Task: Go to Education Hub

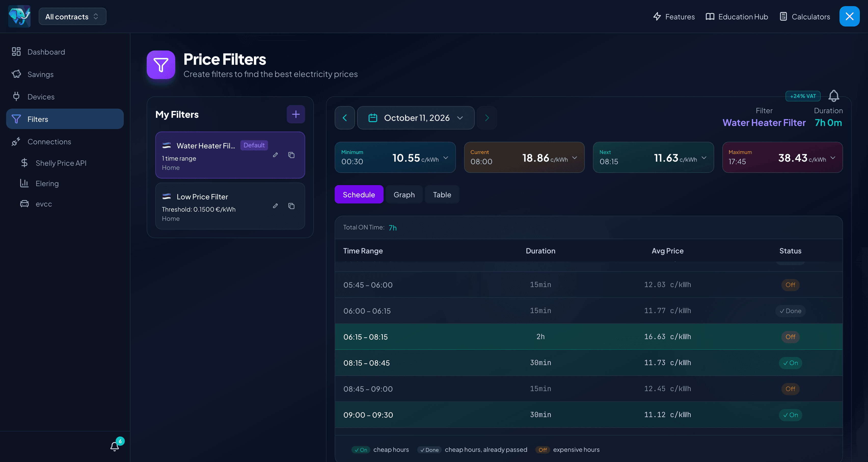Action: coord(737,17)
